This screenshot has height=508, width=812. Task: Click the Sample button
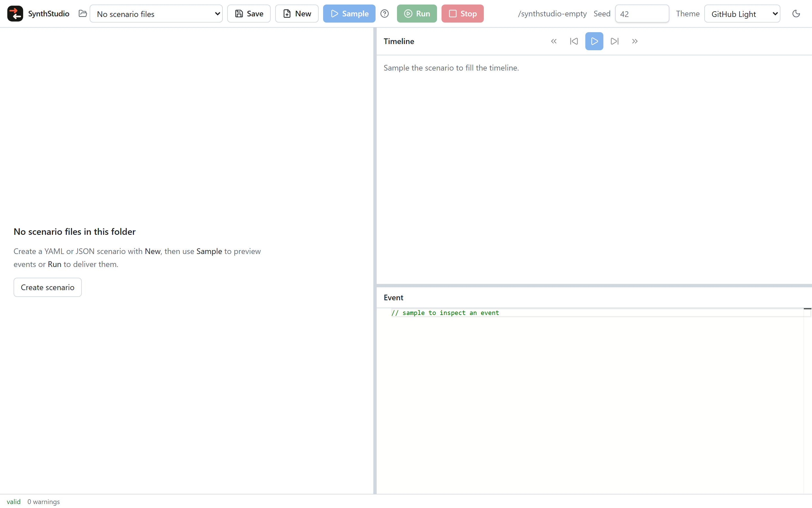tap(349, 14)
